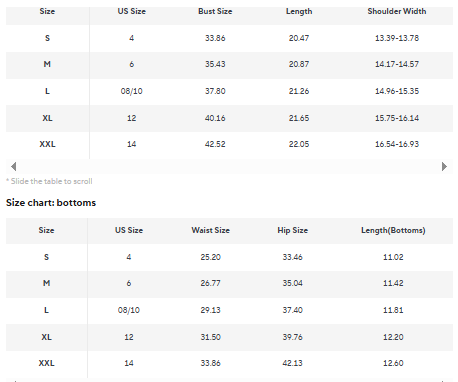Click the 08/10 US size in tops table
458x382 pixels.
(x=131, y=91)
